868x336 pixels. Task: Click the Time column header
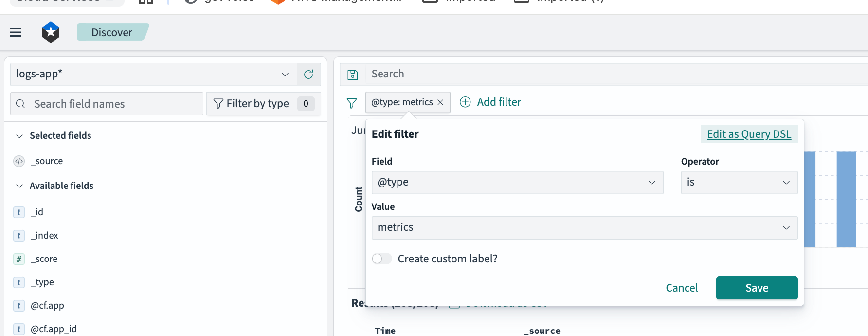(x=385, y=331)
